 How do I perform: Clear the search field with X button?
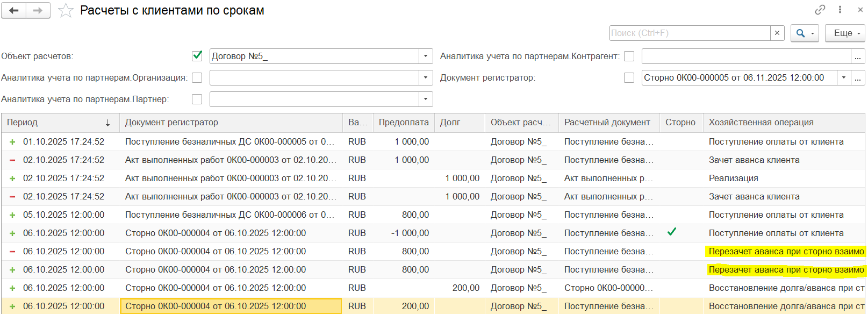click(777, 33)
